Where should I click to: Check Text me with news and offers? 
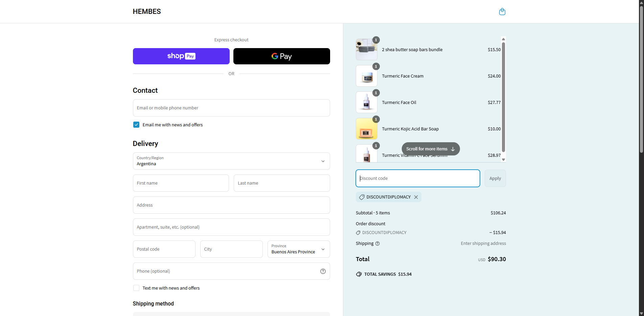(136, 288)
